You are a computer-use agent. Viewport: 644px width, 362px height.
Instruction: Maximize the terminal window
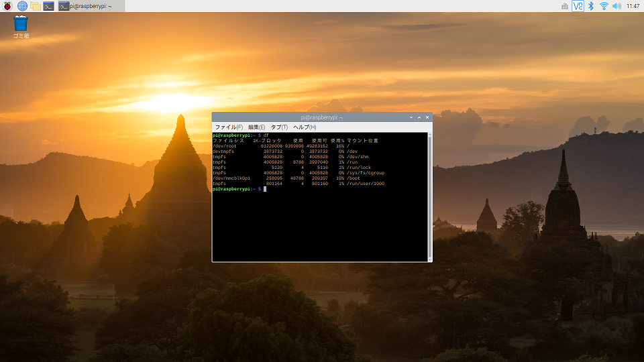pyautogui.click(x=419, y=117)
